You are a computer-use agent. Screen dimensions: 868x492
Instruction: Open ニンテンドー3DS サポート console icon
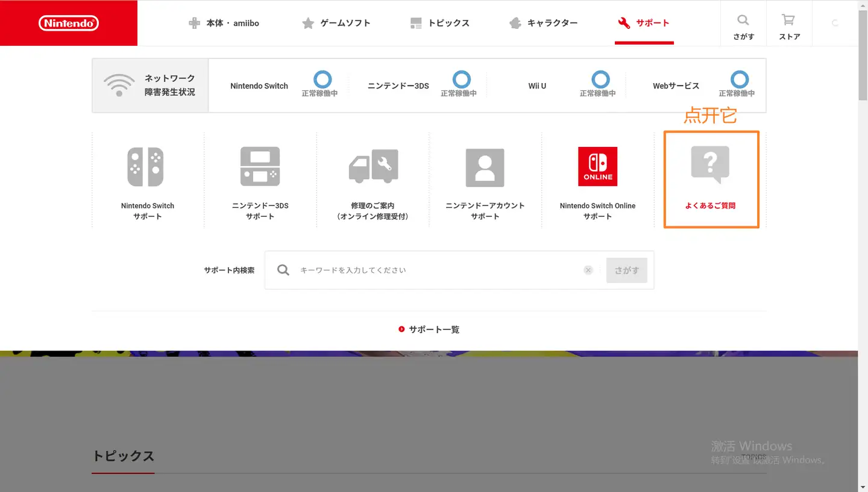260,167
